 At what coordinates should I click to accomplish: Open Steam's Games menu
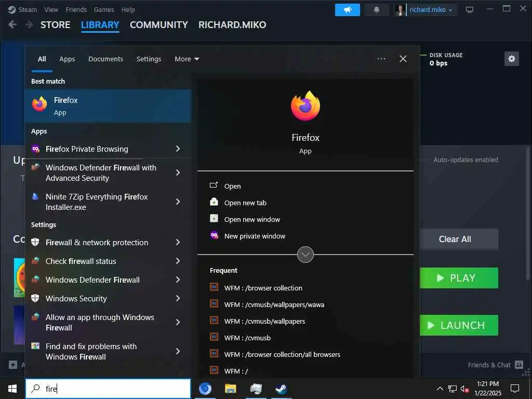click(104, 9)
